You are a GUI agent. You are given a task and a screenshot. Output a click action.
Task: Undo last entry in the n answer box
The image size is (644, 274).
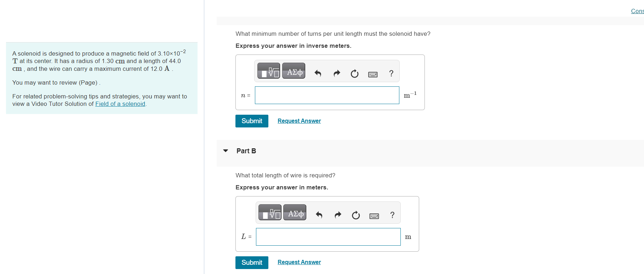pos(318,73)
